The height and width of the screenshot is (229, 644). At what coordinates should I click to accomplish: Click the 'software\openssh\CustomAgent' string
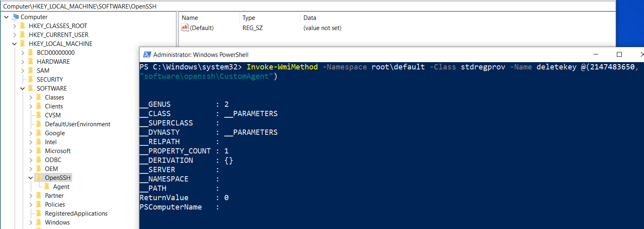[x=206, y=76]
